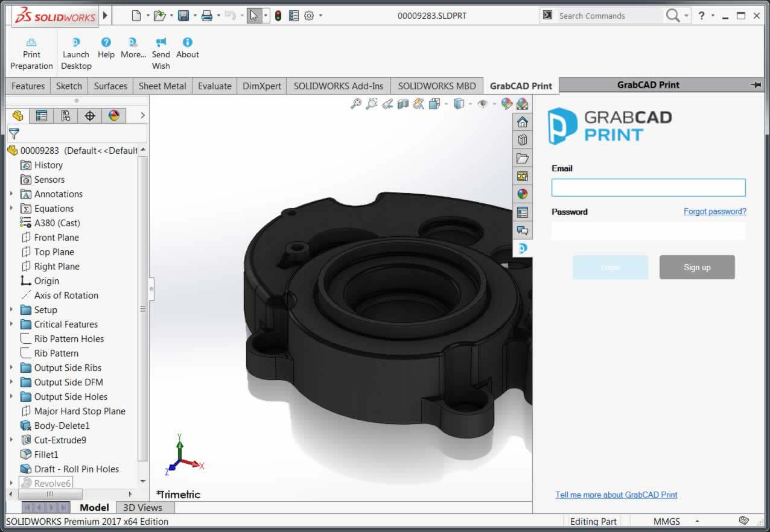Open the Evaluate ribbon tab
This screenshot has width=770, height=532.
[214, 86]
